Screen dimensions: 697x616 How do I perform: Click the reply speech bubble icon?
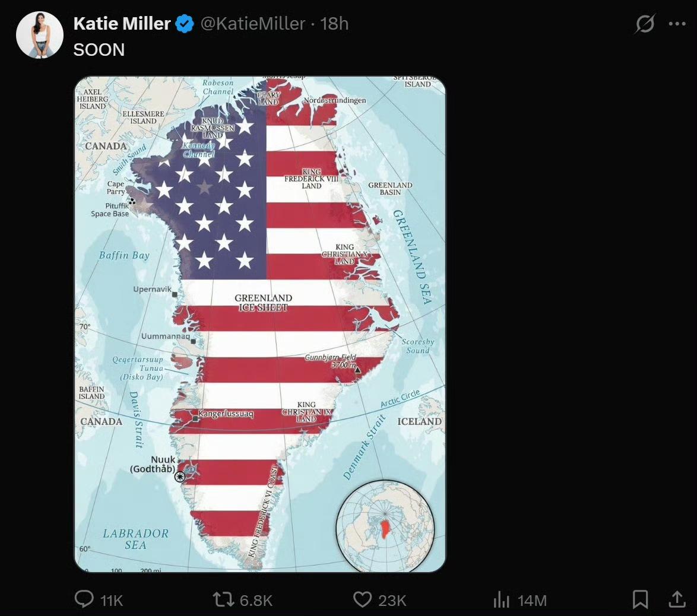tap(84, 599)
